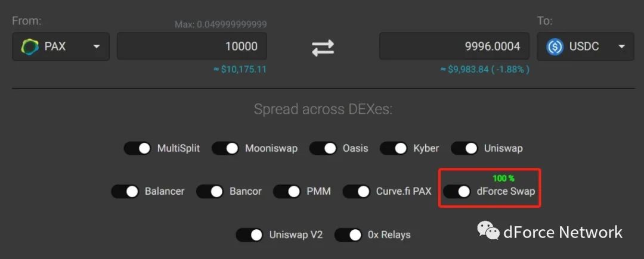Disable the Balancer toggle
Viewport: 644px width, 259px height.
125,191
